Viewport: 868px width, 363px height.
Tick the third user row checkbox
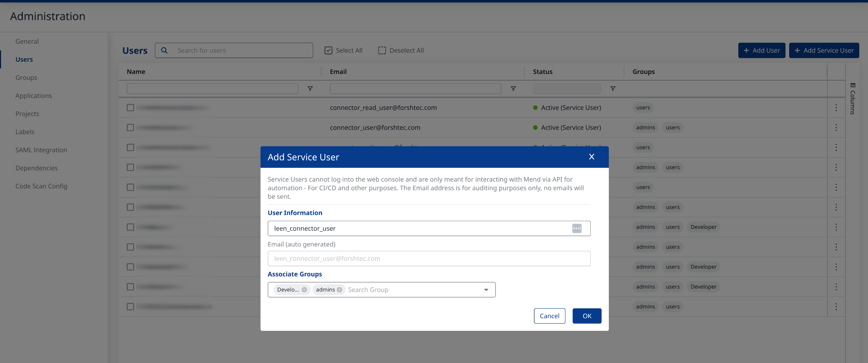coord(130,147)
